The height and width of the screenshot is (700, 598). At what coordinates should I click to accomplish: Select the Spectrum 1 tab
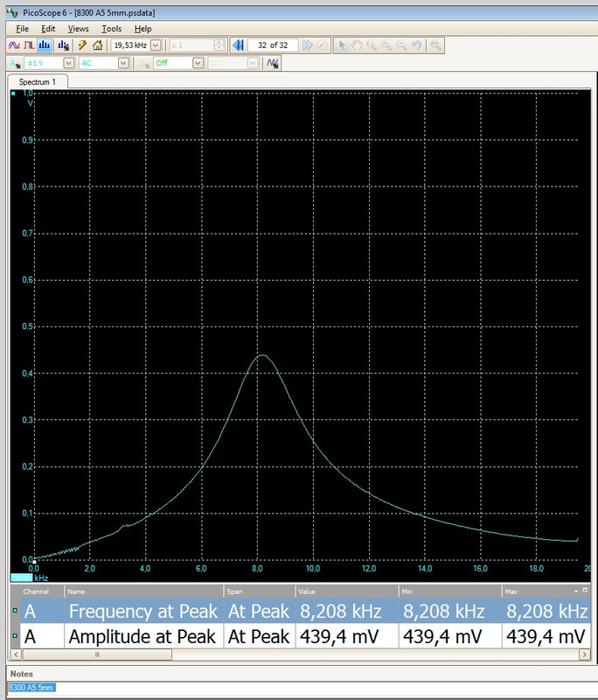38,82
